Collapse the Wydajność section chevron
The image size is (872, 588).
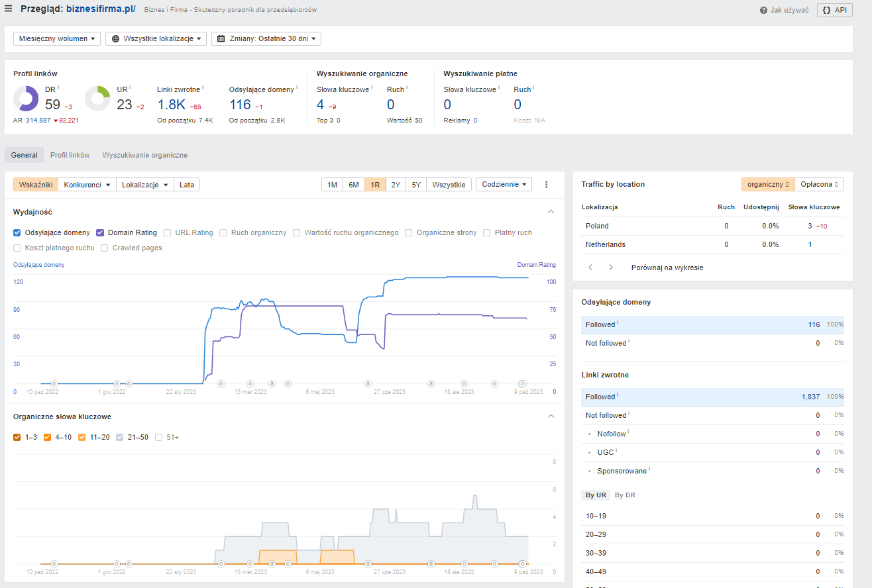click(550, 212)
